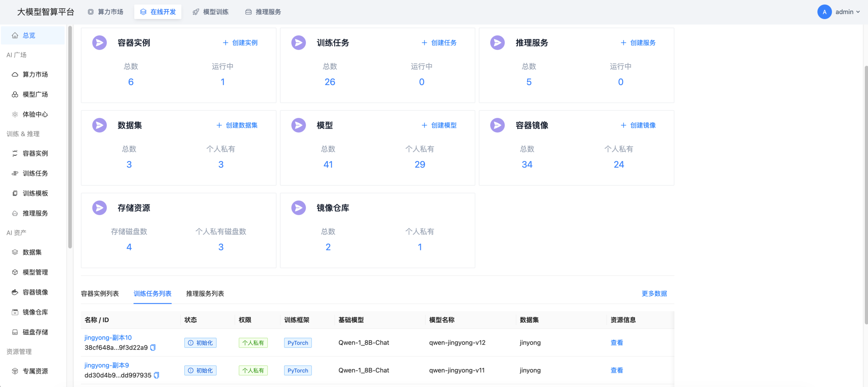
Task: Click 创建实例 button
Action: pyautogui.click(x=240, y=43)
